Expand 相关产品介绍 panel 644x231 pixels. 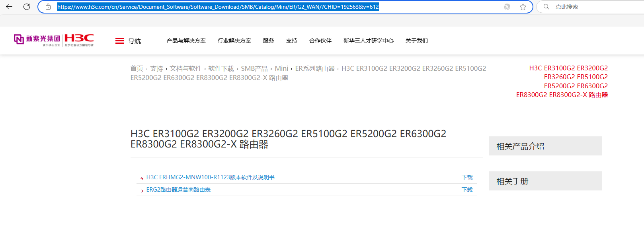(x=545, y=146)
